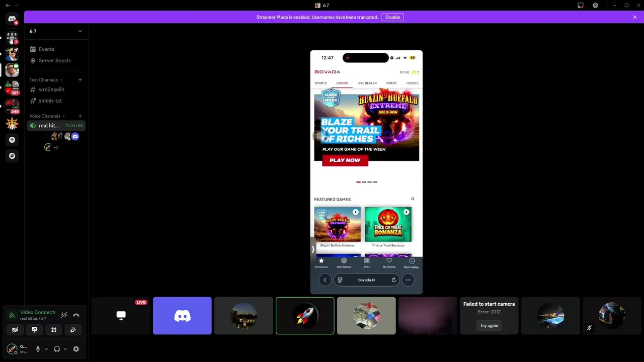This screenshot has height=362, width=644.
Task: Open the inbox icon in title bar
Action: (581, 6)
